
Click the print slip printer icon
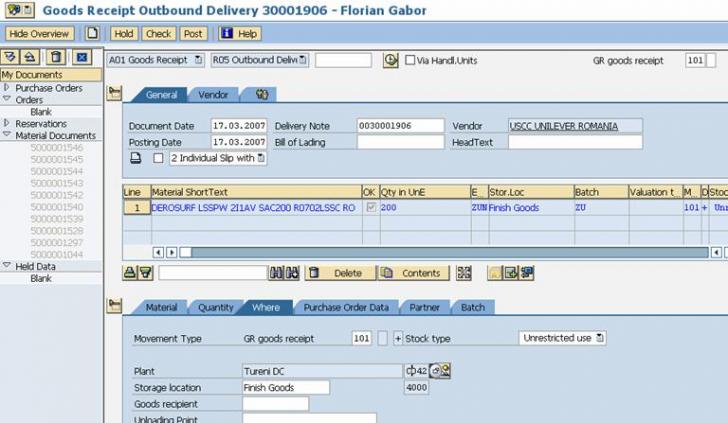136,158
